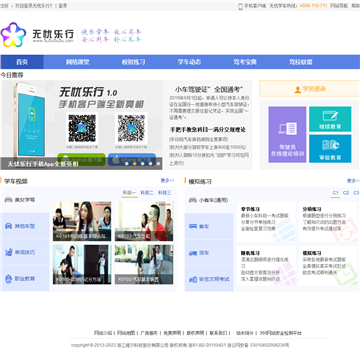
Task: Play the bottom-left video thumbnail
Action: [x=82, y=265]
